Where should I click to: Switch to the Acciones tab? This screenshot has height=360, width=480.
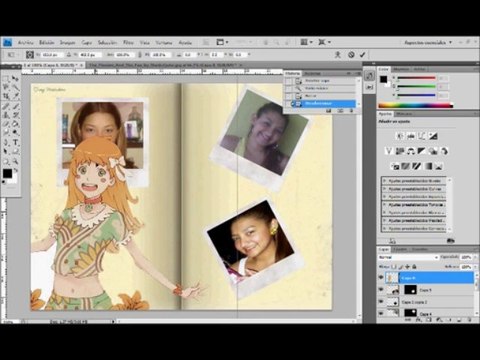[x=313, y=73]
